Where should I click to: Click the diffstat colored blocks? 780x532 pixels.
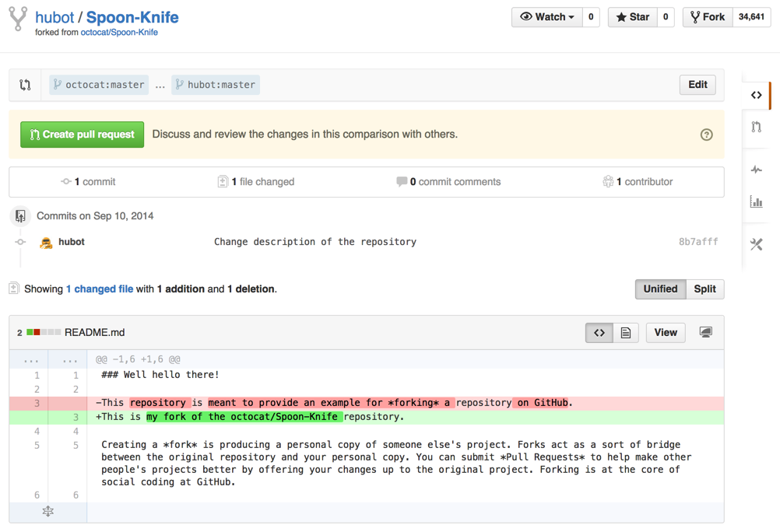[x=44, y=332]
